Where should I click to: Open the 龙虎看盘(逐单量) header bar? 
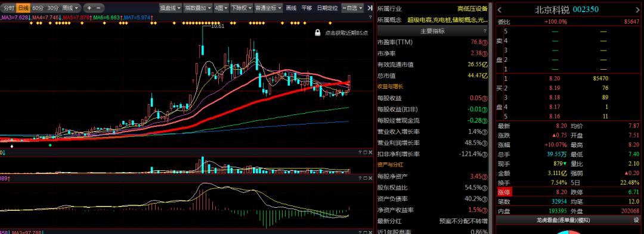point(563,220)
